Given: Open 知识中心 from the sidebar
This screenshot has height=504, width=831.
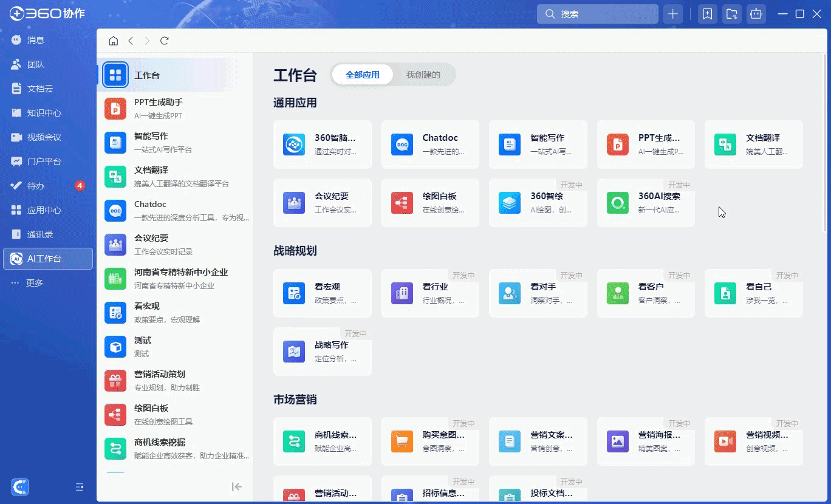Looking at the screenshot, I should 47,113.
